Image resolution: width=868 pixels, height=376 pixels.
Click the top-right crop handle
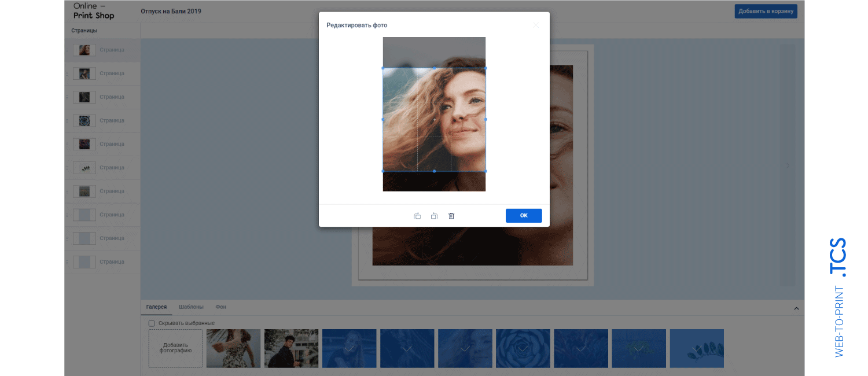click(x=486, y=68)
